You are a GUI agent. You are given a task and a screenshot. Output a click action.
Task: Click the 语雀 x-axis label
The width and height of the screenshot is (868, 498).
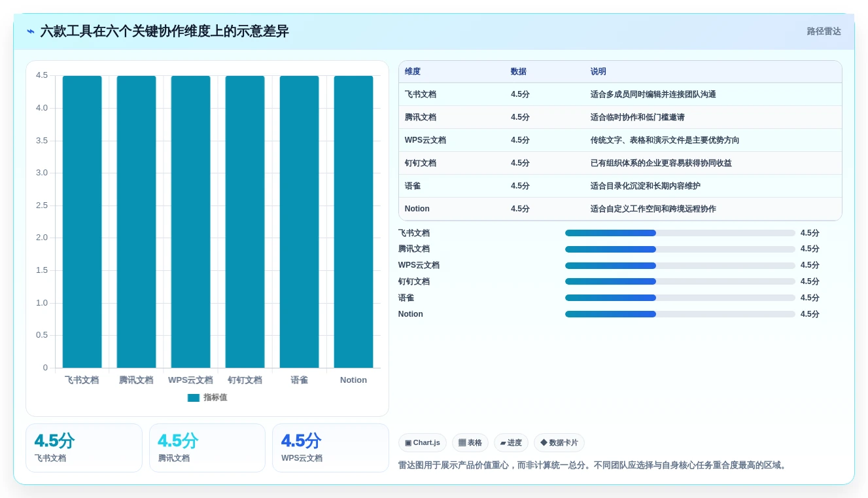click(x=300, y=380)
